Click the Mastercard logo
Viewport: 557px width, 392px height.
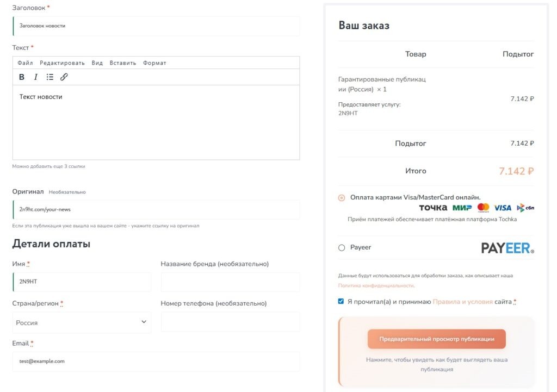point(483,208)
